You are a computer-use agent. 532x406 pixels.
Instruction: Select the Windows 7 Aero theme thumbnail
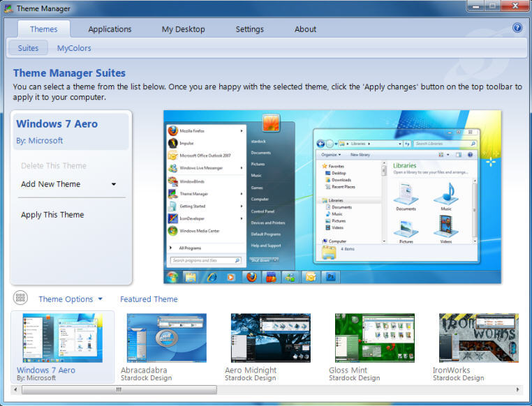(x=62, y=338)
